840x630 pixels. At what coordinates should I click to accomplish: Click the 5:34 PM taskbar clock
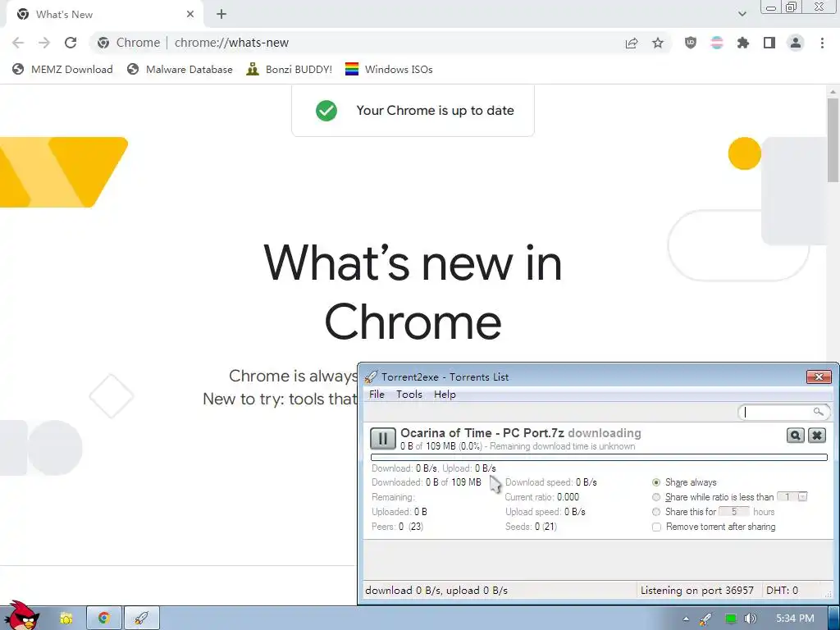point(795,619)
